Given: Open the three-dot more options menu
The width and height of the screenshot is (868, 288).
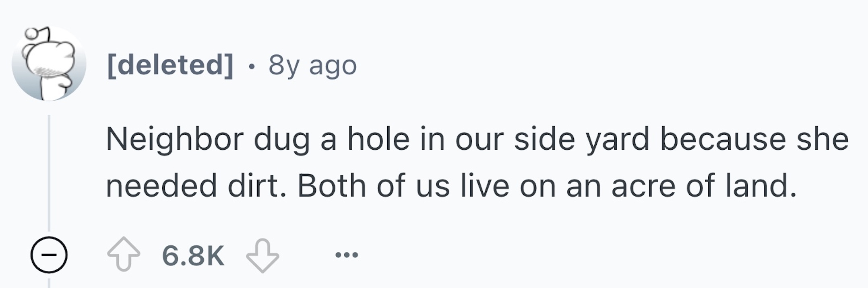Looking at the screenshot, I should [346, 255].
